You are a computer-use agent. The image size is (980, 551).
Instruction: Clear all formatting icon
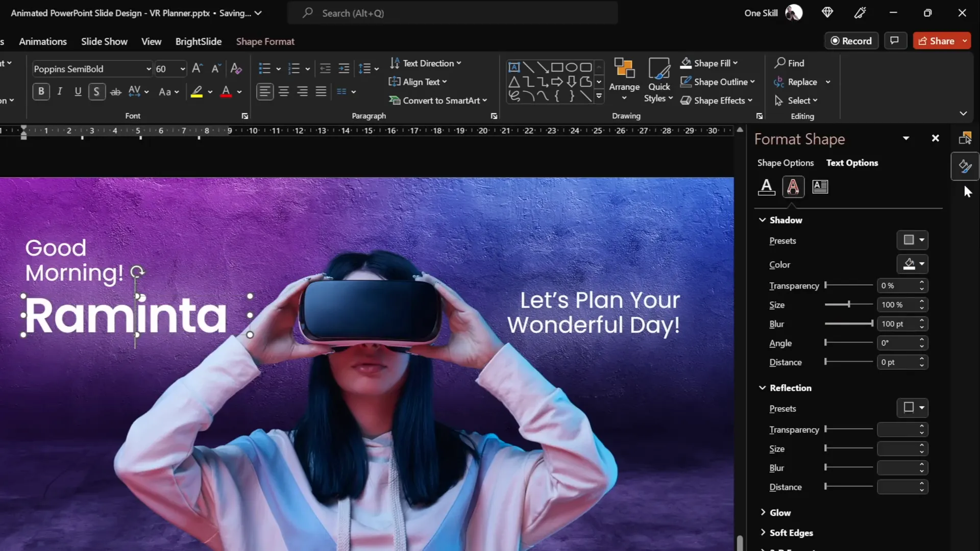coord(236,68)
